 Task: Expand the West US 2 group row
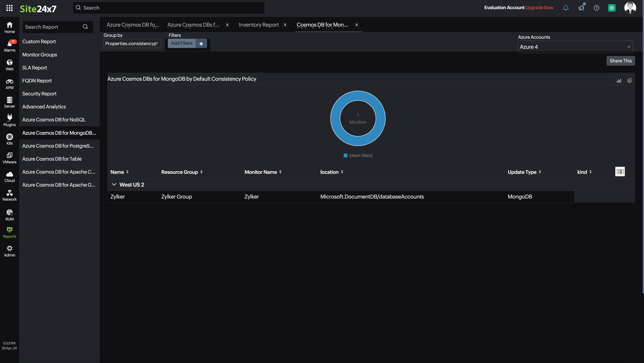click(114, 184)
